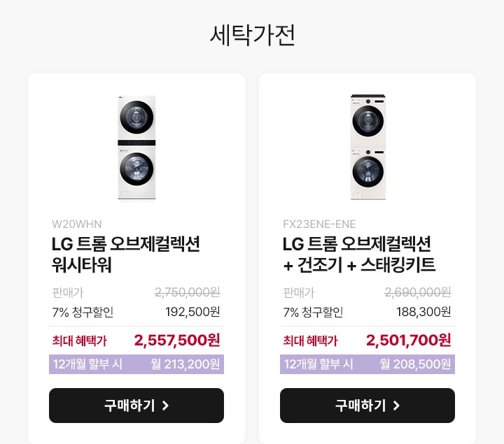Open the beige washer dryer stack image

tap(367, 147)
